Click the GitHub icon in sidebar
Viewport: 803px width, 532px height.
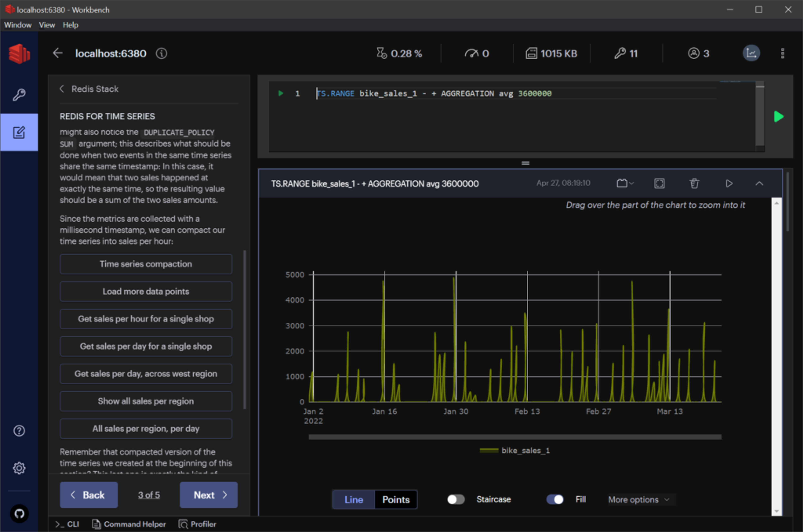[19, 514]
